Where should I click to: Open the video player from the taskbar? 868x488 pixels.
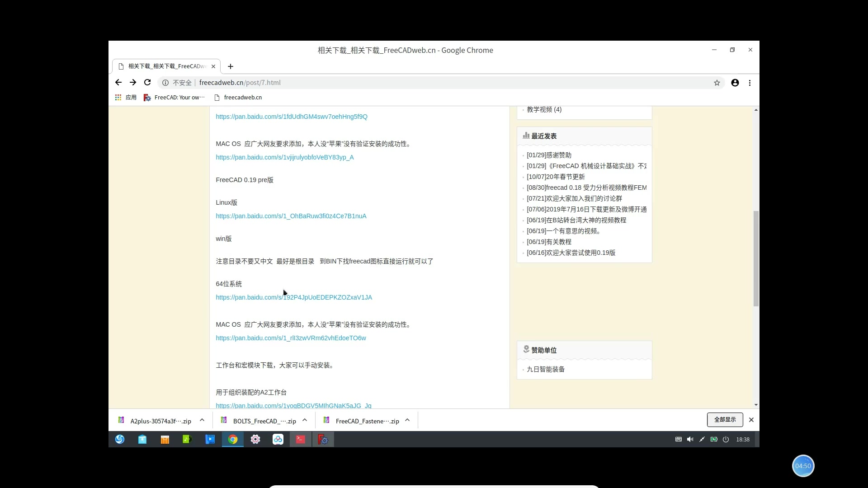tap(210, 439)
